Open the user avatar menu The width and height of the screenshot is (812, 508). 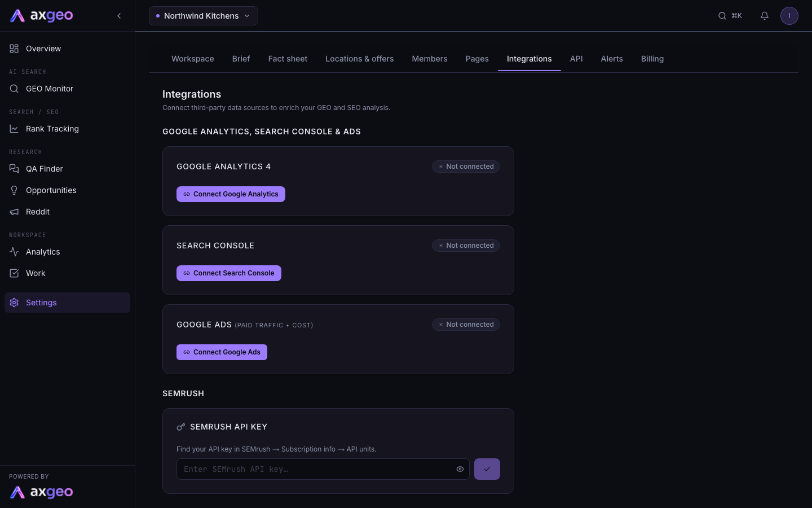(x=789, y=16)
